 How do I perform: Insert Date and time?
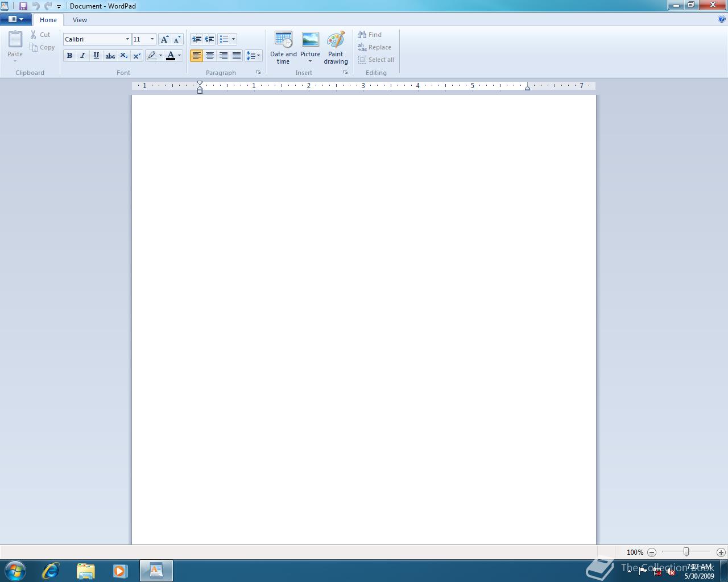click(x=283, y=48)
